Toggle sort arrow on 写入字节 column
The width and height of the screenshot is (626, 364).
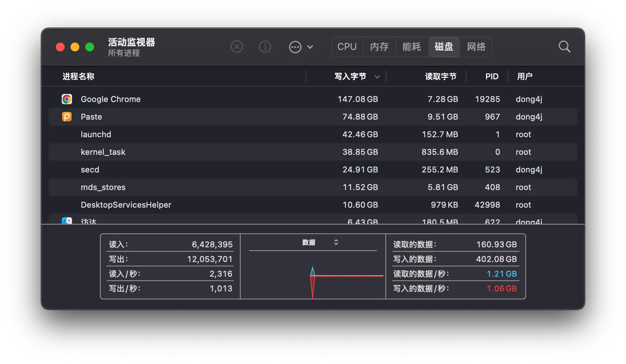pyautogui.click(x=377, y=77)
